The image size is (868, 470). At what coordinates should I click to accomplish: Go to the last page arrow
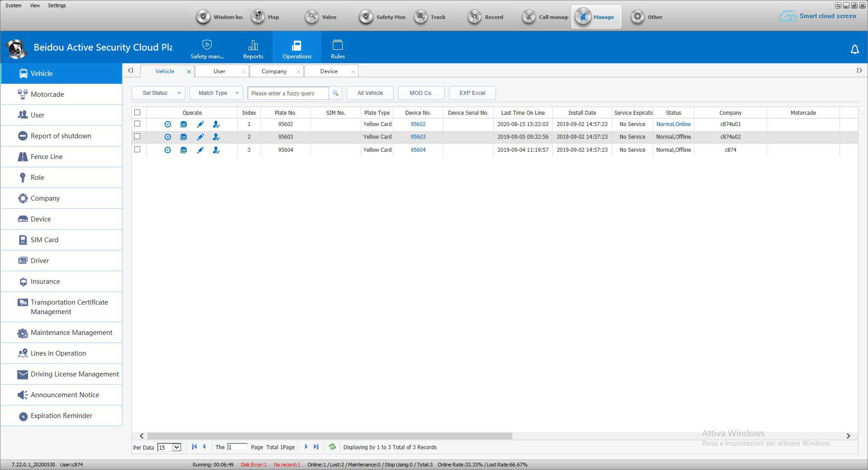click(316, 447)
